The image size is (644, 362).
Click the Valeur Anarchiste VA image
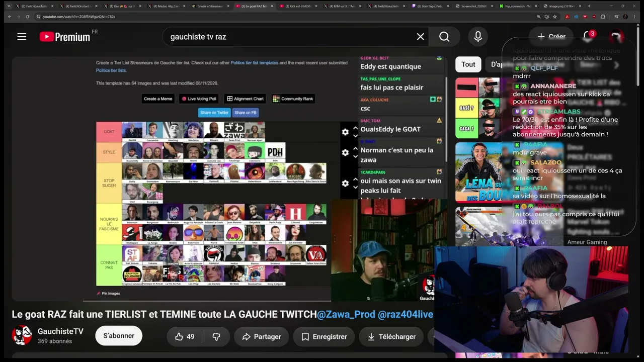(316, 254)
